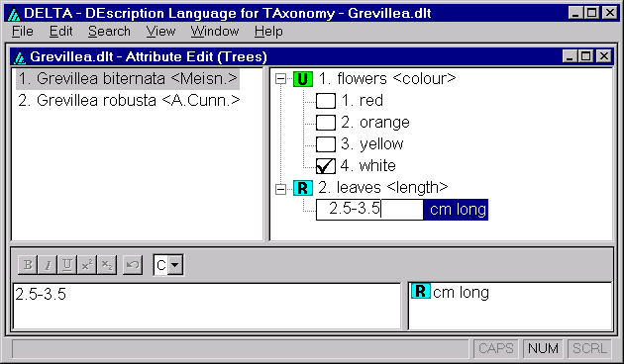Click the cyan R icon beside leaves character
The image size is (624, 364).
tap(303, 188)
